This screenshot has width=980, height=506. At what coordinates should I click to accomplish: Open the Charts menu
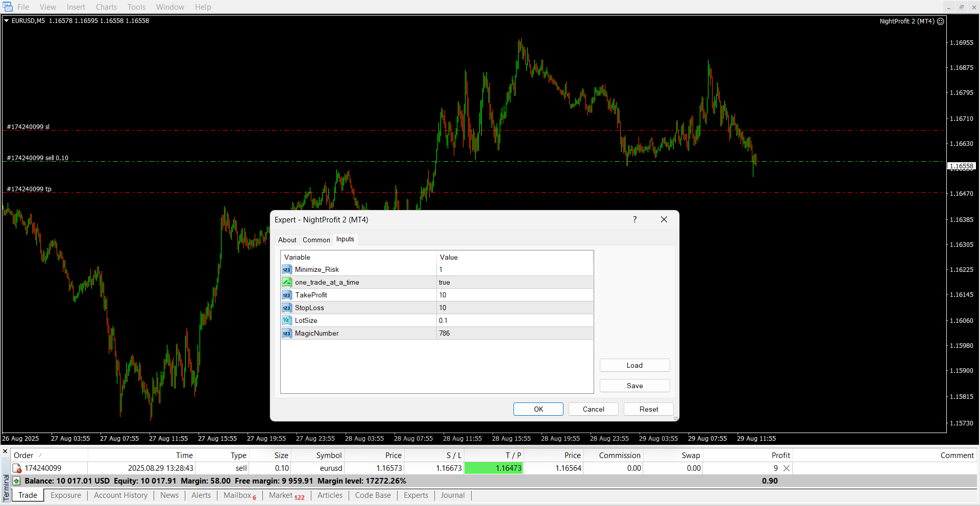click(x=106, y=7)
